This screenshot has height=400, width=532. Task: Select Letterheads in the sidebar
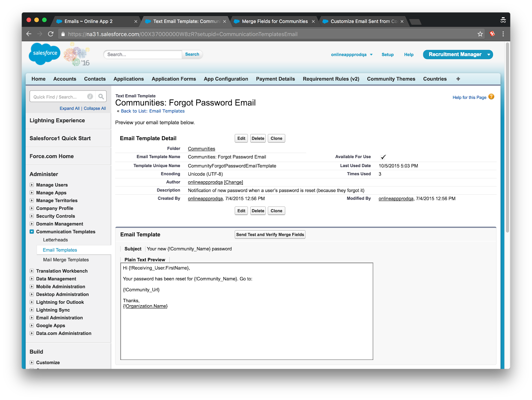point(56,240)
